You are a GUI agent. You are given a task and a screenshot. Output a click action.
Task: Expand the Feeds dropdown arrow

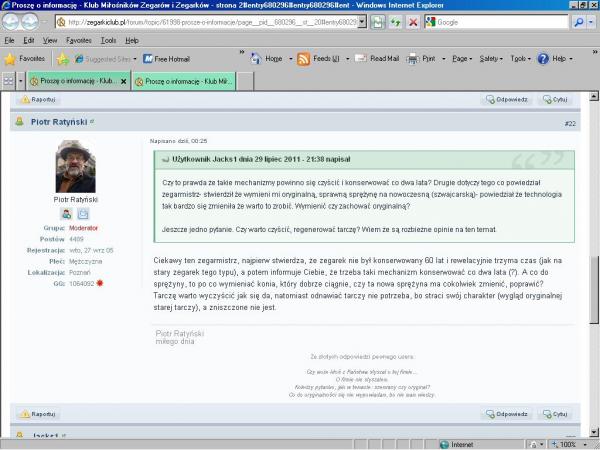point(347,59)
